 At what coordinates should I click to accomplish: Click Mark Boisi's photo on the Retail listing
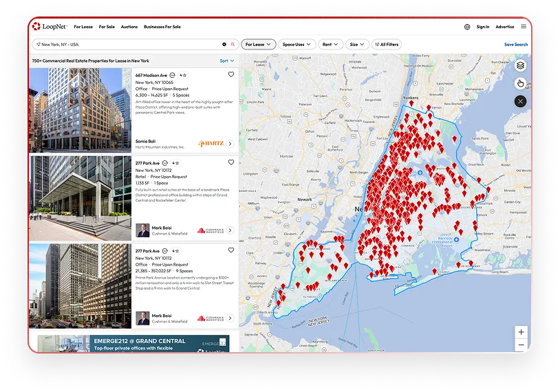143,230
